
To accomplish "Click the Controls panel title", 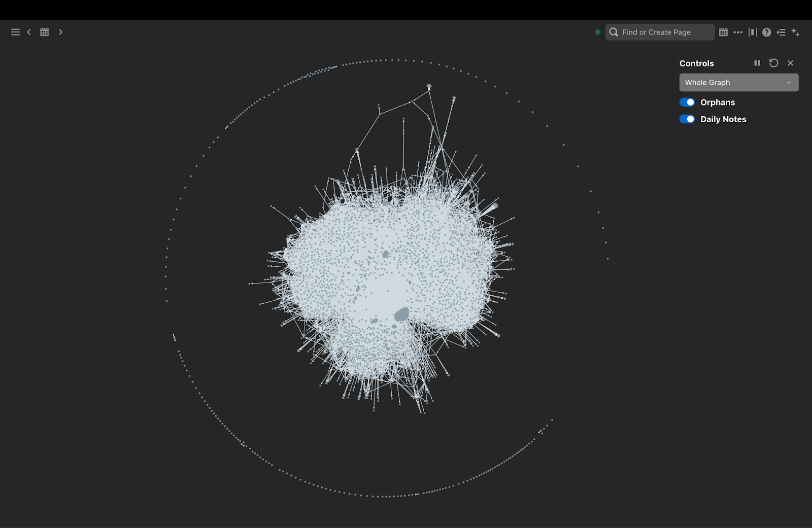I will (x=696, y=63).
